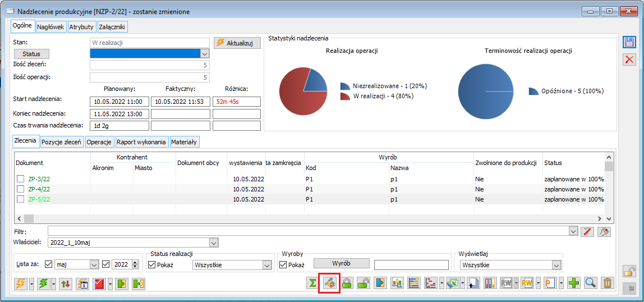Click the Aktualizuj button
Image resolution: width=644 pixels, height=302 pixels.
[237, 43]
